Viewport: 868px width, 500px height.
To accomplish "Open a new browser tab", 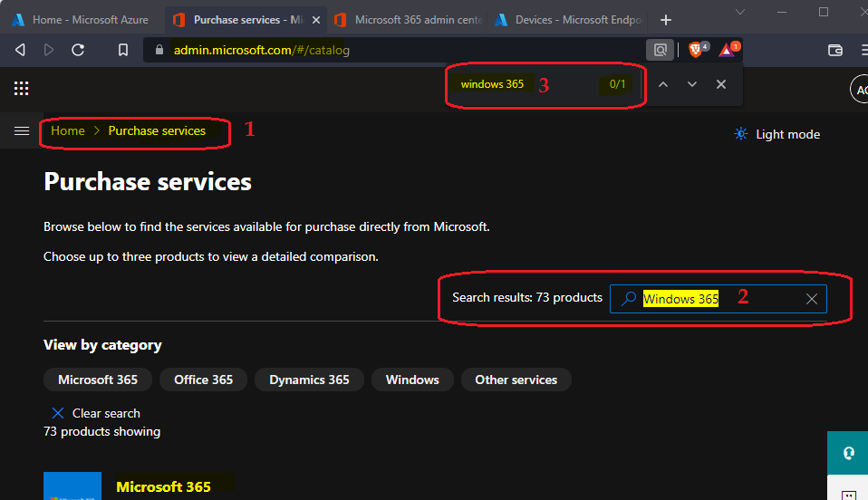I will point(666,20).
